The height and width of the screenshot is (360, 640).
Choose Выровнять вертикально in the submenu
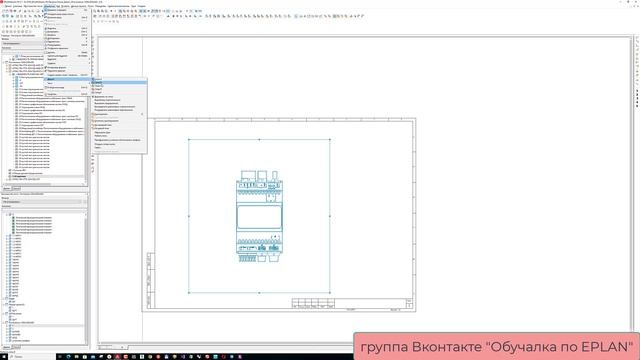tap(119, 103)
